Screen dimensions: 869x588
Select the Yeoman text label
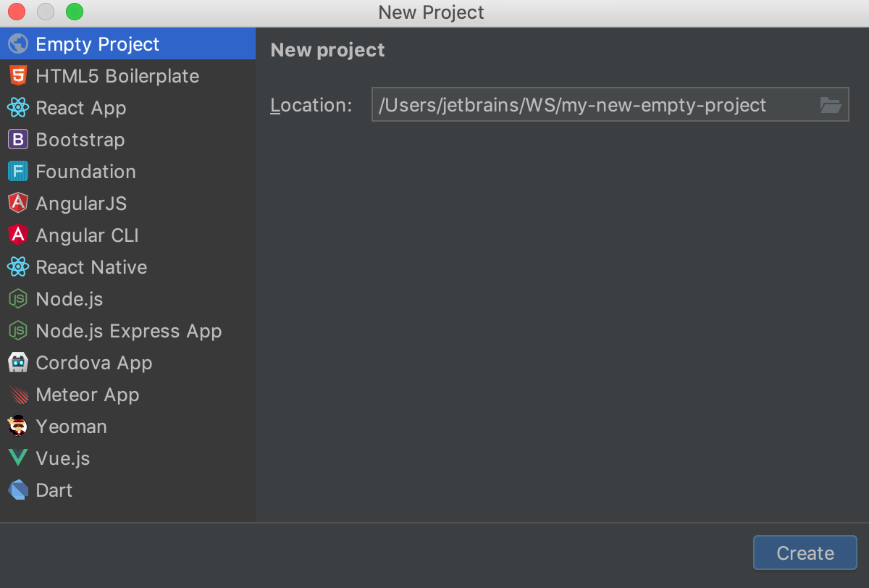click(x=71, y=427)
